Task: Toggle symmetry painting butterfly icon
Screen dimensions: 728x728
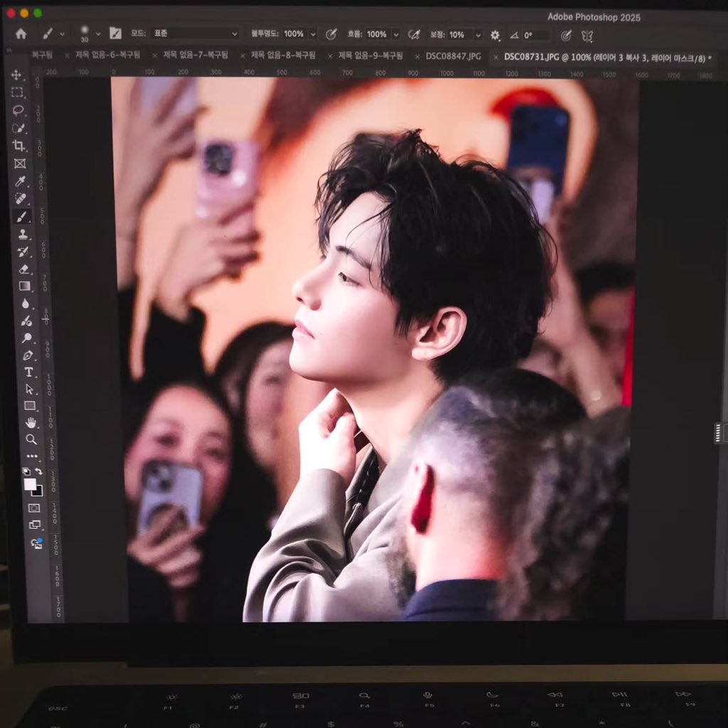Action: [587, 36]
